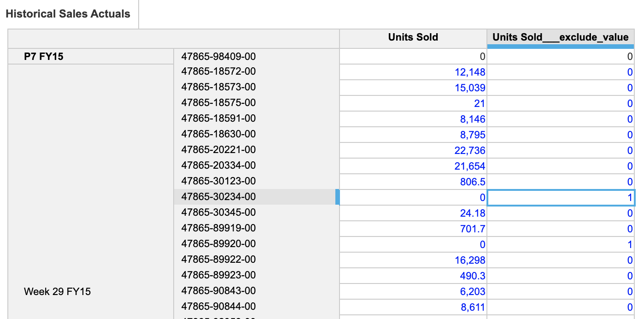The height and width of the screenshot is (319, 644).
Task: Click the 806.5 Units Sold cell
Action: pos(413,182)
